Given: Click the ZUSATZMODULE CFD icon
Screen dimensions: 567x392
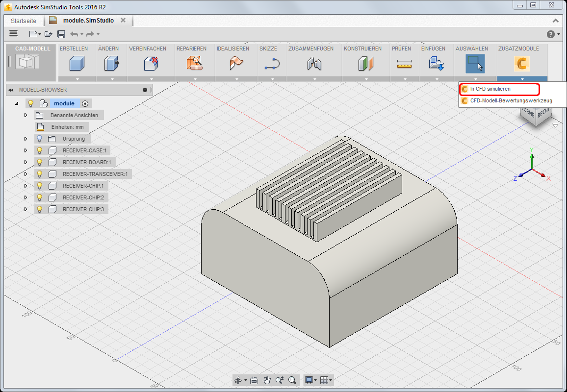Looking at the screenshot, I should tap(521, 64).
